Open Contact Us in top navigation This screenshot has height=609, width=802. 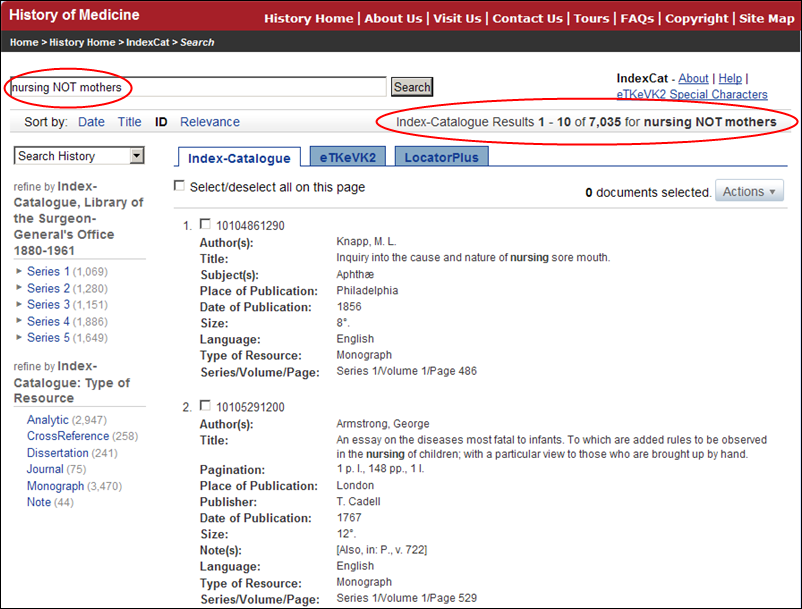[x=527, y=18]
